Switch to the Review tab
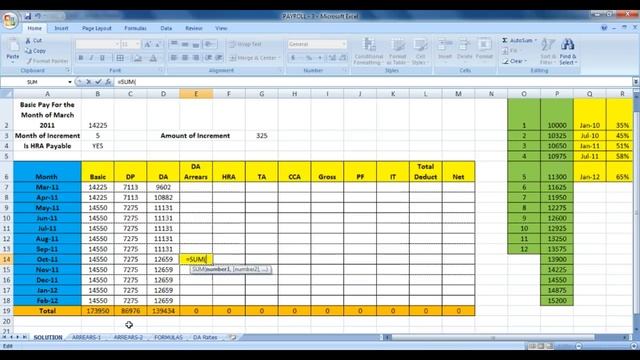 (x=193, y=28)
